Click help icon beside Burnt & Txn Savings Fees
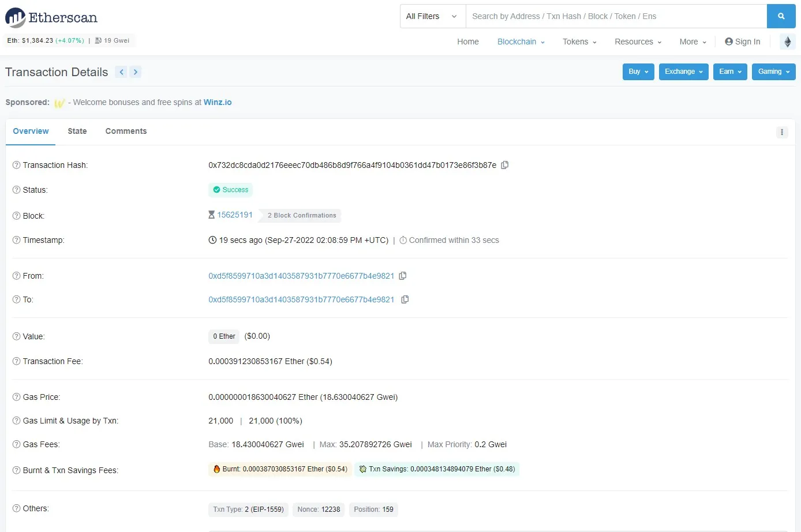 pos(16,470)
